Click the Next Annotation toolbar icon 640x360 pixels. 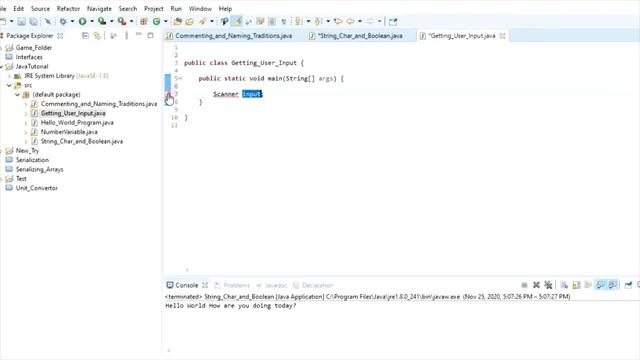click(x=298, y=21)
